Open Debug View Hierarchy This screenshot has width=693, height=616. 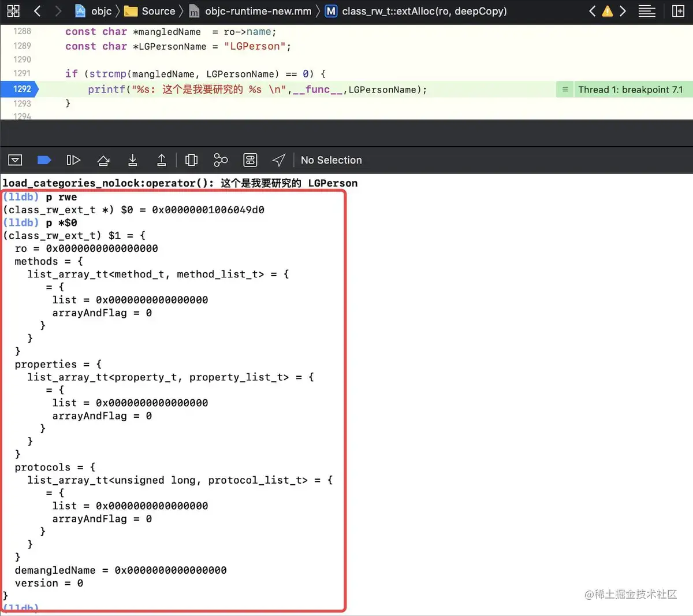click(191, 160)
